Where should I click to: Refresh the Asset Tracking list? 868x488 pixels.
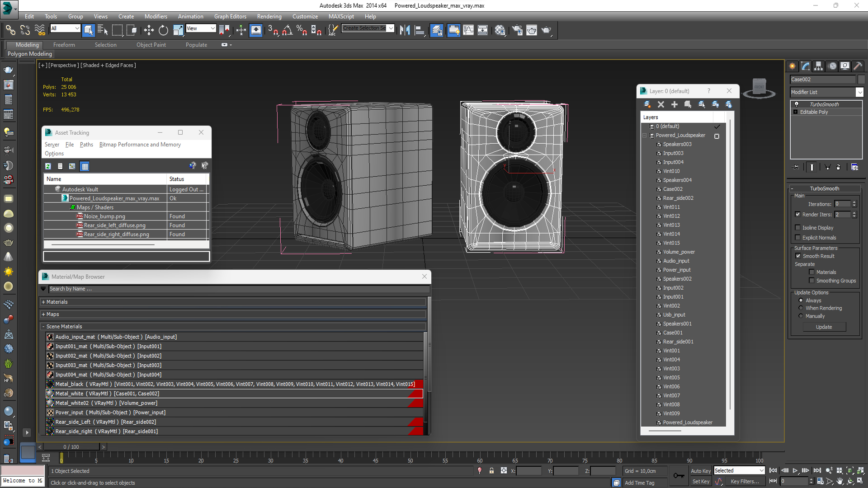(x=48, y=166)
